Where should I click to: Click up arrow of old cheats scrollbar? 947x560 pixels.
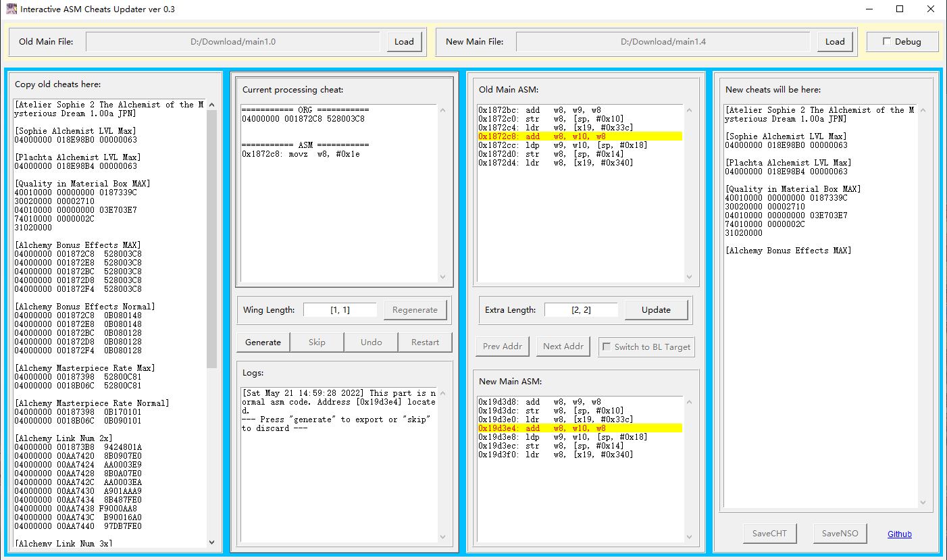coord(211,105)
